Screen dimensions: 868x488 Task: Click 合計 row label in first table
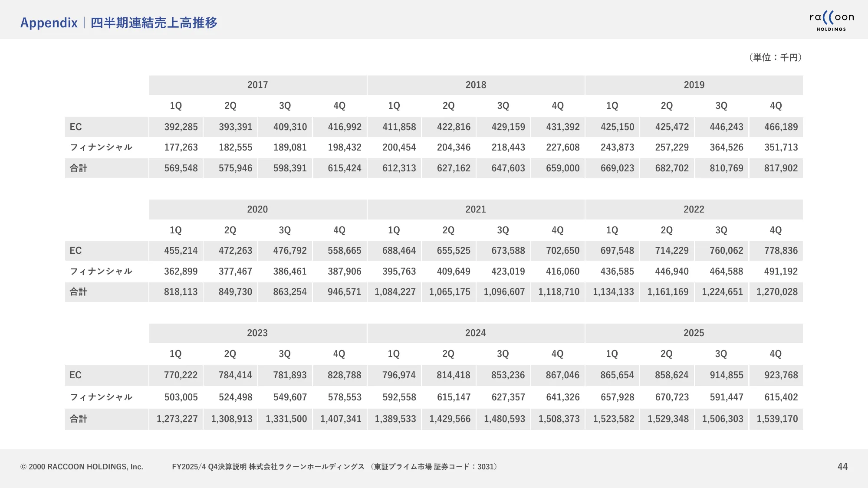click(x=79, y=168)
